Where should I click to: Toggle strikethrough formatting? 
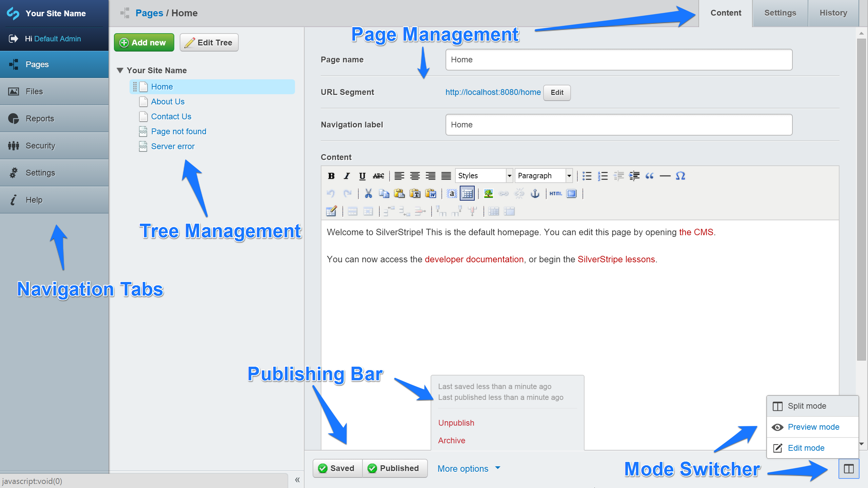tap(379, 176)
